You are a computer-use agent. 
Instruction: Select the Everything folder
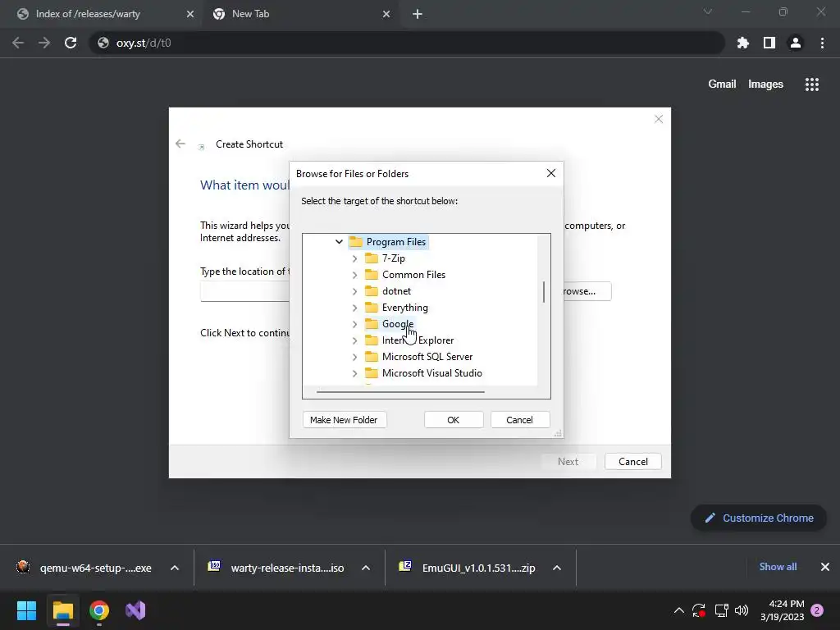tap(405, 308)
